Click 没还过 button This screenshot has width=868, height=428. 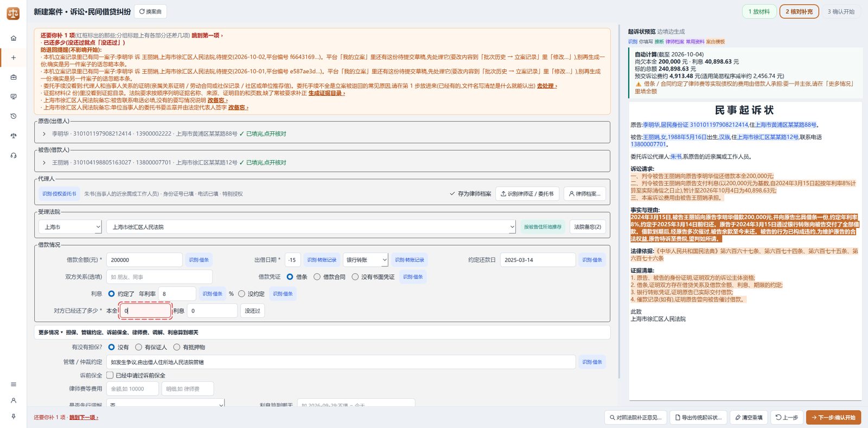coord(252,311)
